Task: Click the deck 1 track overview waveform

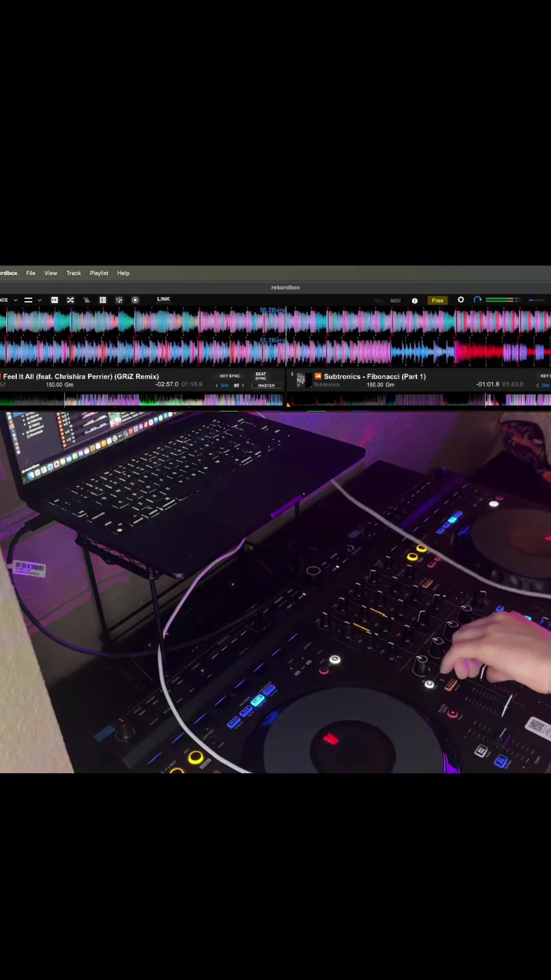Action: (x=142, y=400)
